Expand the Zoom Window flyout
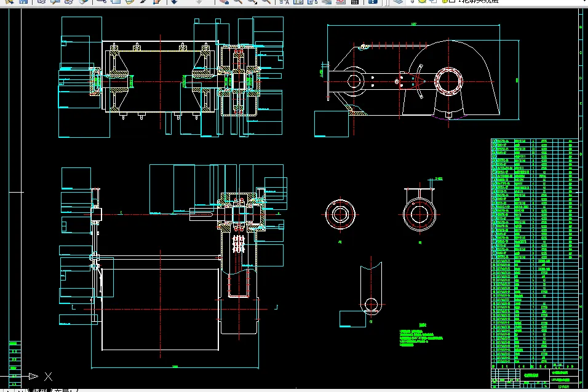 (252, 1)
